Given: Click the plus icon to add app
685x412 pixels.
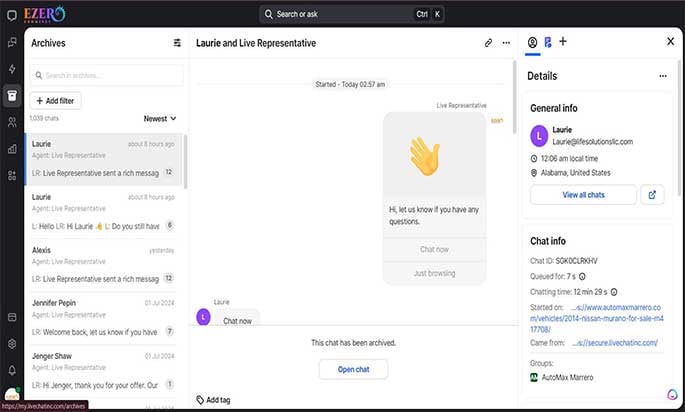Looking at the screenshot, I should pyautogui.click(x=563, y=42).
